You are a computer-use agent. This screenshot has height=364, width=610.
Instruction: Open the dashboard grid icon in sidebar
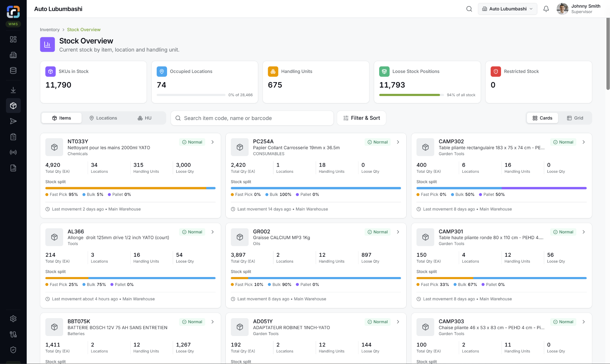(x=13, y=39)
